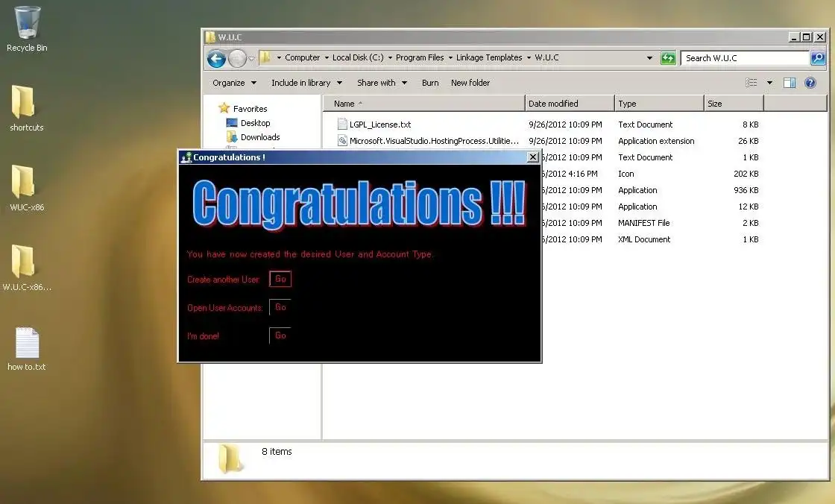Open the Share with menu

coord(382,83)
